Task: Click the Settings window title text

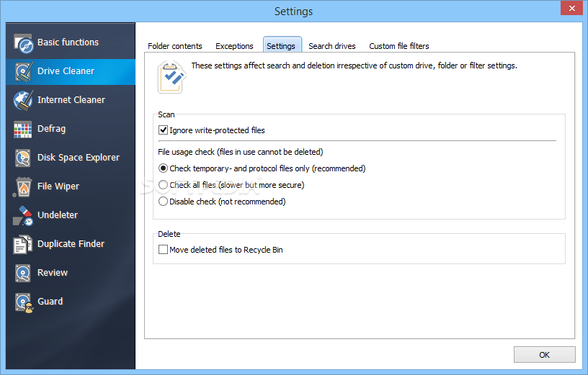Action: (293, 12)
